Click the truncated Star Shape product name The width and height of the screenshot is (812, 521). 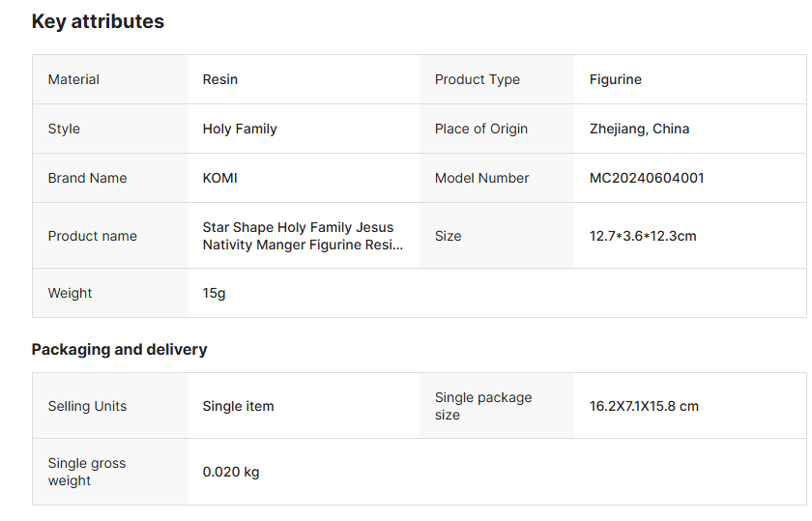coord(303,236)
